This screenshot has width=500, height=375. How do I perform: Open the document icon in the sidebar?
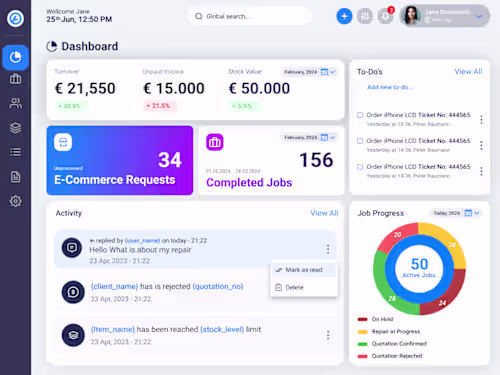point(15,177)
